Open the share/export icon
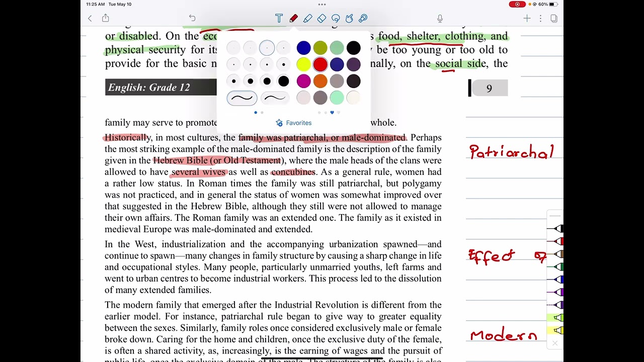The image size is (644, 362). tap(106, 18)
